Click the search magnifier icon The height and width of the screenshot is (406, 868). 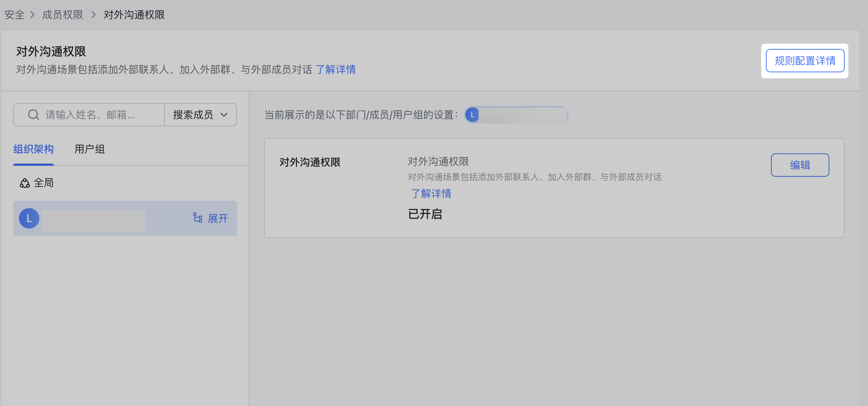(33, 115)
